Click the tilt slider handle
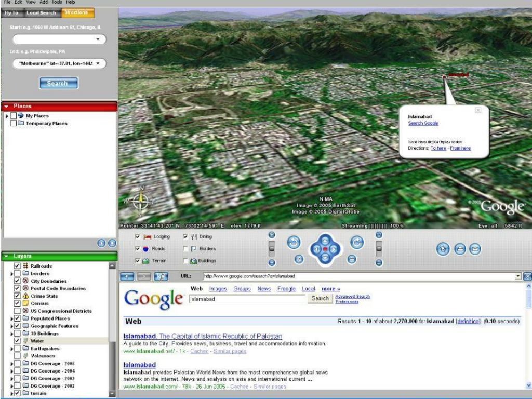The width and height of the screenshot is (532, 399). [x=379, y=248]
